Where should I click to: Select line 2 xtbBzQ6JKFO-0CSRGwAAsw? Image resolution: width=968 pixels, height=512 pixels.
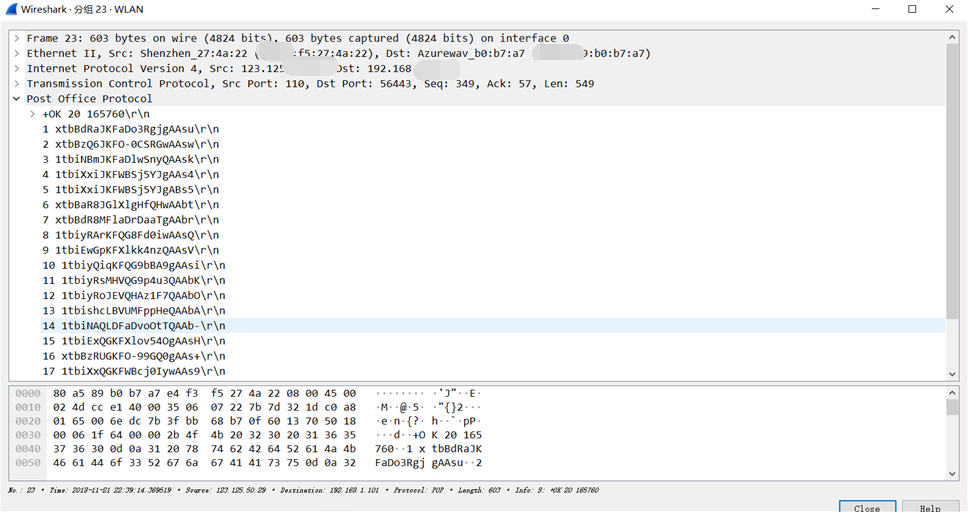click(x=130, y=145)
